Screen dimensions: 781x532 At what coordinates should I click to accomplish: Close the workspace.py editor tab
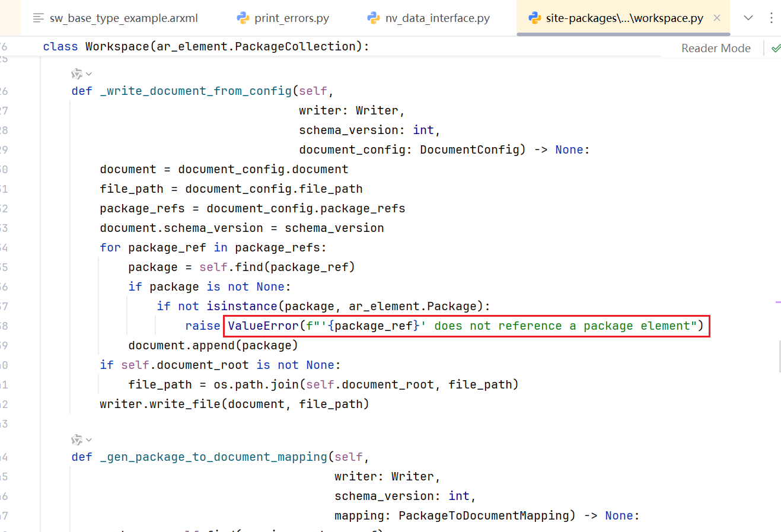pyautogui.click(x=717, y=18)
